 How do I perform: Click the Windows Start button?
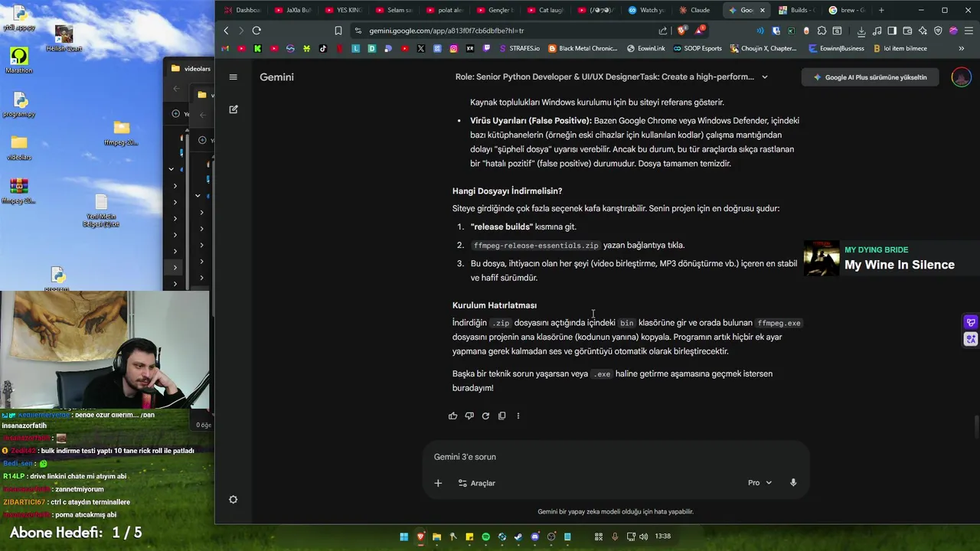click(x=403, y=536)
